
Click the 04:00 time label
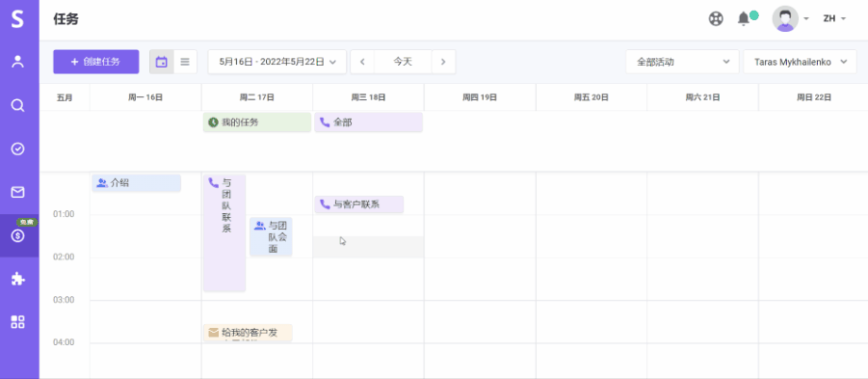pos(64,342)
